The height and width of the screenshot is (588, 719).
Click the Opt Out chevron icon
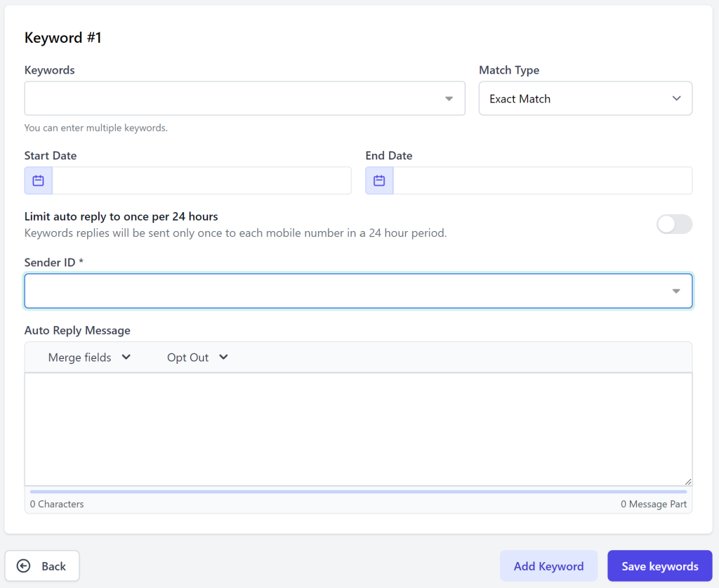coord(223,357)
